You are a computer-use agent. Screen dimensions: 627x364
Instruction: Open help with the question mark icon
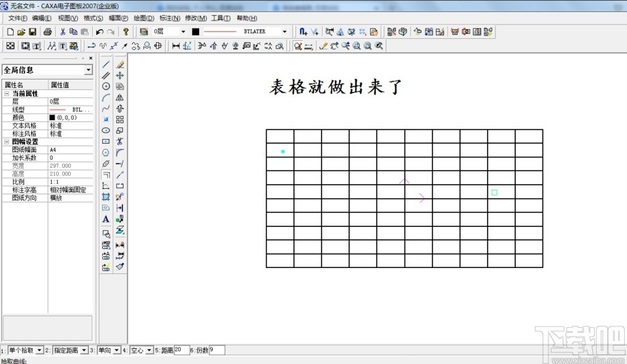(126, 31)
